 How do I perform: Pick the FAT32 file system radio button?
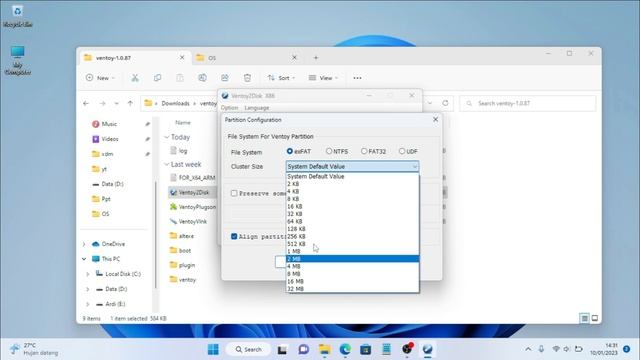coord(364,151)
